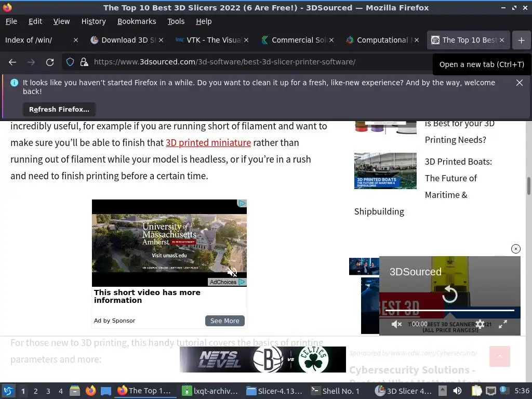This screenshot has width=532, height=399.
Task: Switch to virtual desktop 3
Action: click(48, 391)
